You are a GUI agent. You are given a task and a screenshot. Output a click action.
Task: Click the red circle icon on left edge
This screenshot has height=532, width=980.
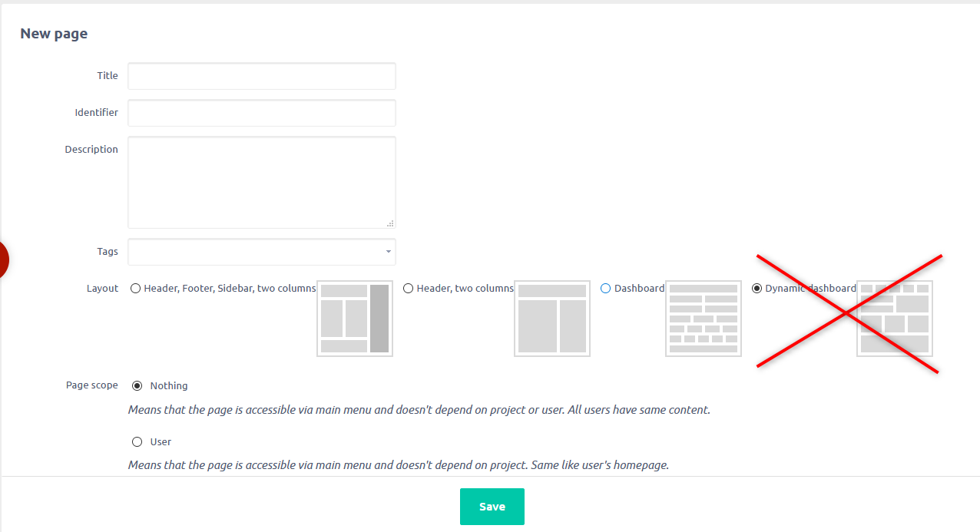(x=3, y=259)
